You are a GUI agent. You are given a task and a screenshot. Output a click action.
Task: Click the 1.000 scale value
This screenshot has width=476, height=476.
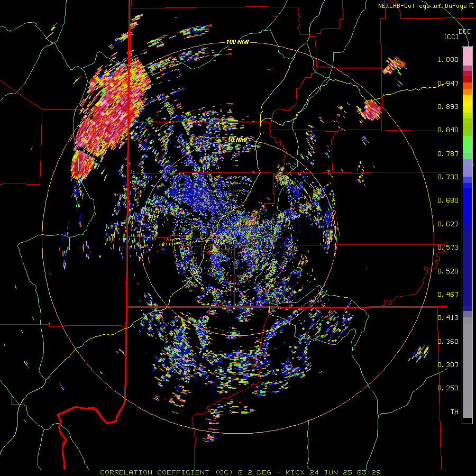click(x=448, y=59)
